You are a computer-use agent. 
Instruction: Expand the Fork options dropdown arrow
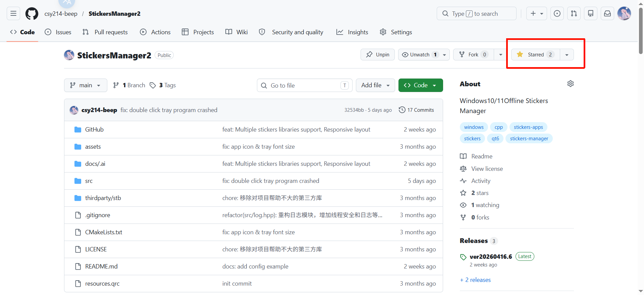point(500,55)
